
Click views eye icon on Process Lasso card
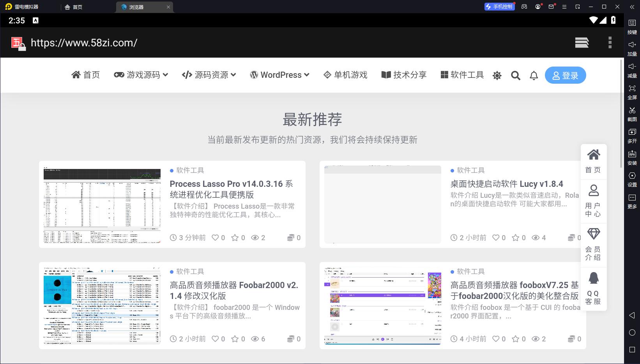[255, 237]
